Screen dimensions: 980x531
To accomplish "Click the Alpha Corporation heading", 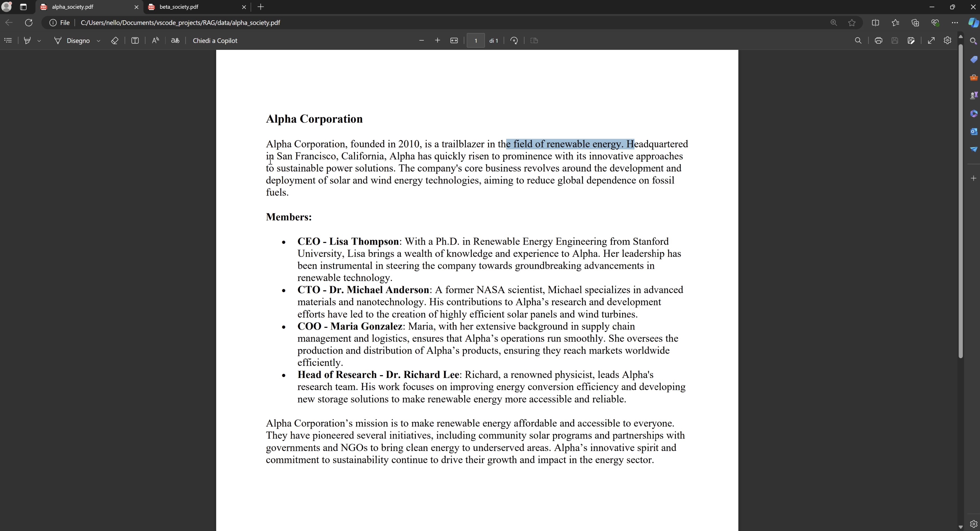I will coord(314,119).
